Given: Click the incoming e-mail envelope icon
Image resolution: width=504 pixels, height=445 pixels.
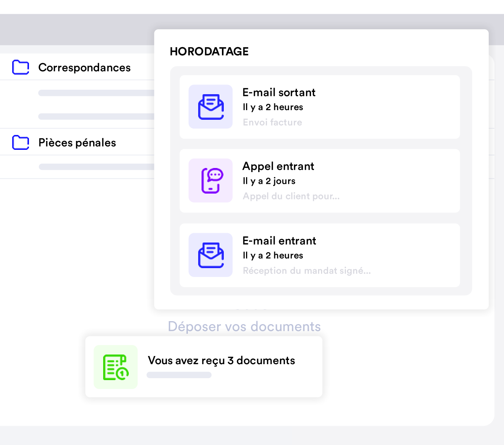Looking at the screenshot, I should [x=210, y=255].
